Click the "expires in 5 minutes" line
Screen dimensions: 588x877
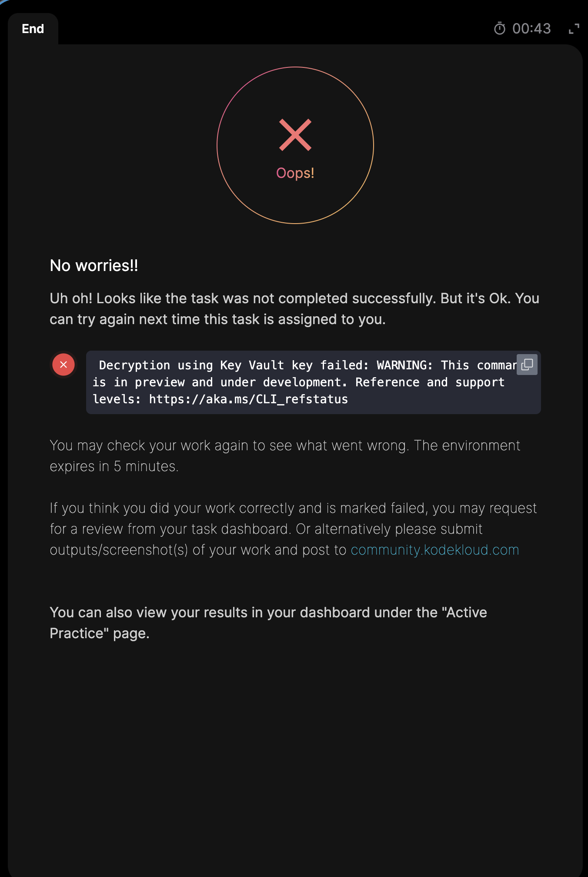point(114,466)
